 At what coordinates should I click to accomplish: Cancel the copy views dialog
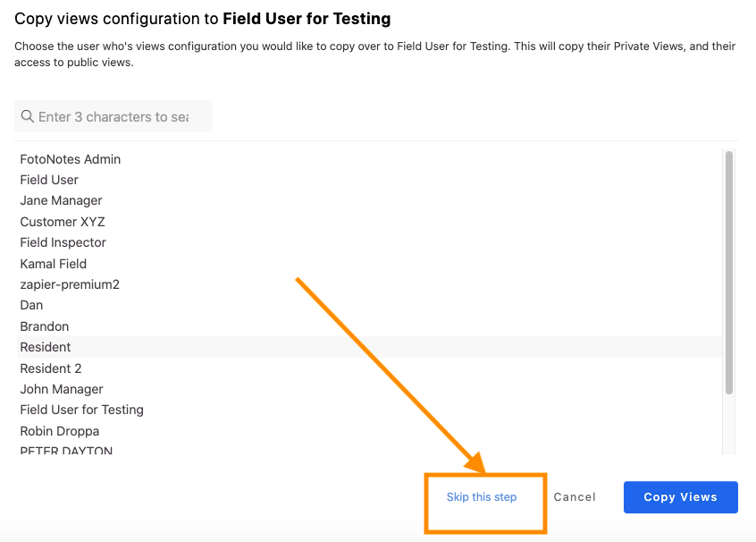pos(575,497)
